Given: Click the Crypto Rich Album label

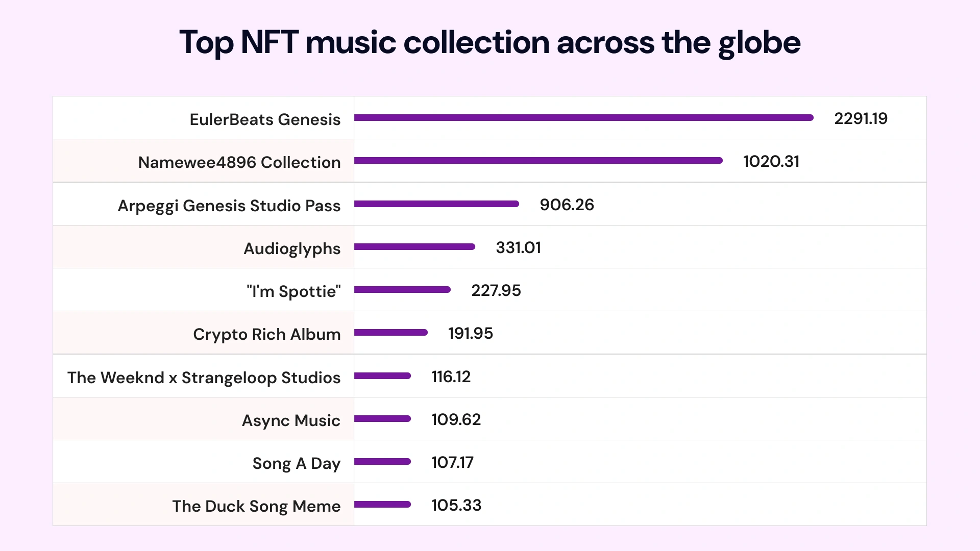Looking at the screenshot, I should 267,334.
